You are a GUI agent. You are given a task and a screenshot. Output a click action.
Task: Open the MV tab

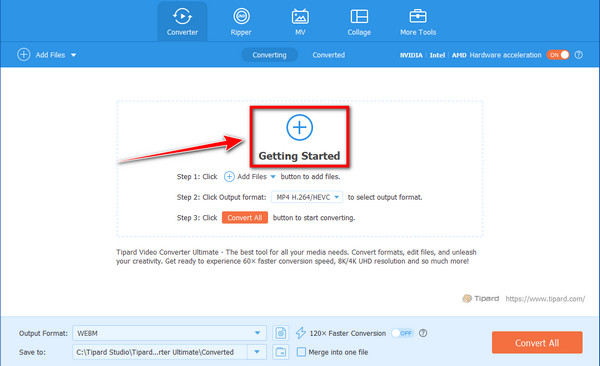click(x=300, y=22)
